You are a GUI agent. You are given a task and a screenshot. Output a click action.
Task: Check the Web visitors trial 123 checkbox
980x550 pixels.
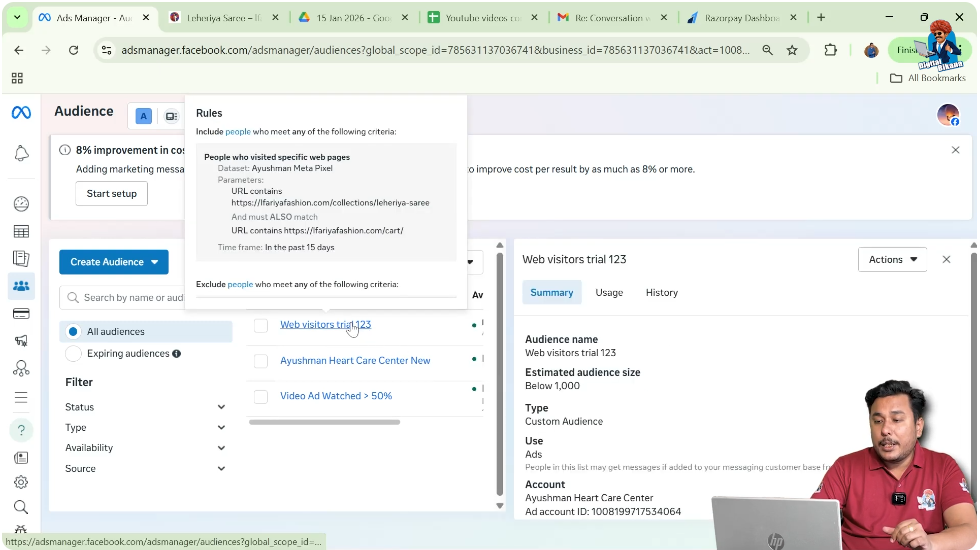261,325
